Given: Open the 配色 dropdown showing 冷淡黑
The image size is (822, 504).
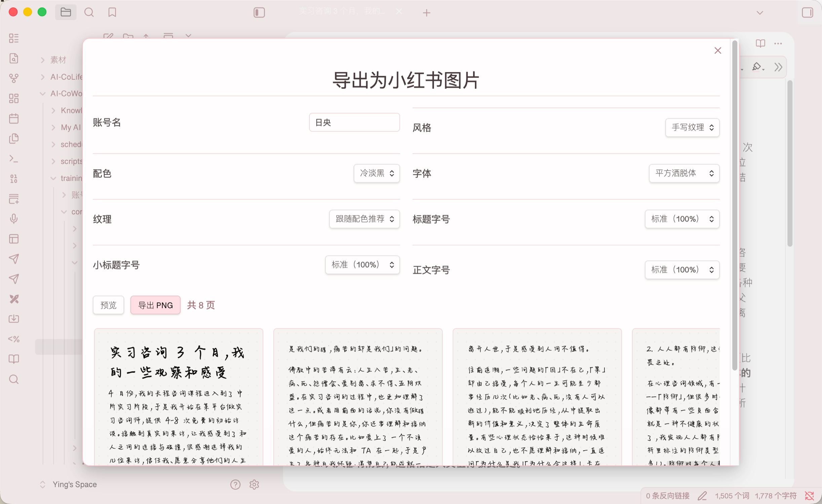Looking at the screenshot, I should 377,173.
